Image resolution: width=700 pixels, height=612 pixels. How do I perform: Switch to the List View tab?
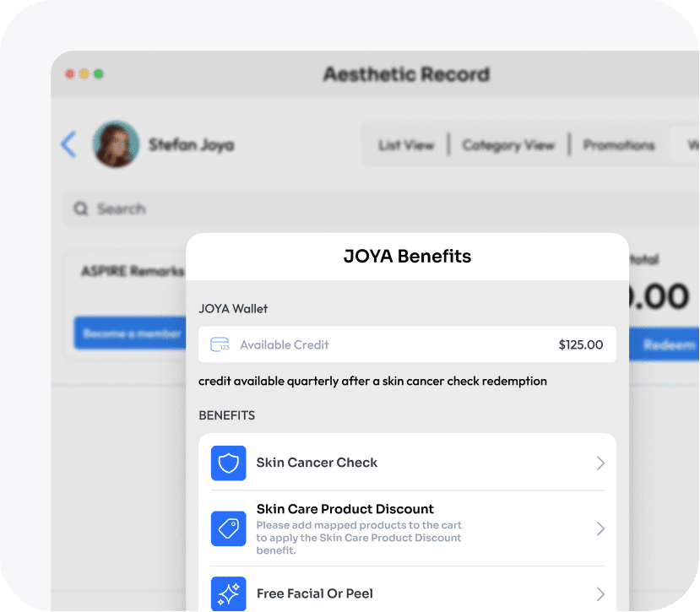click(x=405, y=145)
